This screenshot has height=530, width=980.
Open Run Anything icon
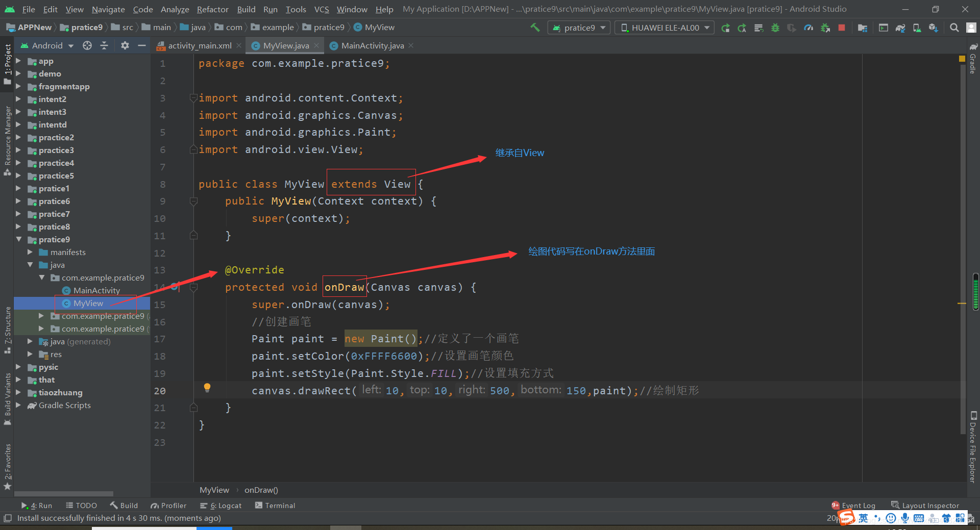click(884, 28)
